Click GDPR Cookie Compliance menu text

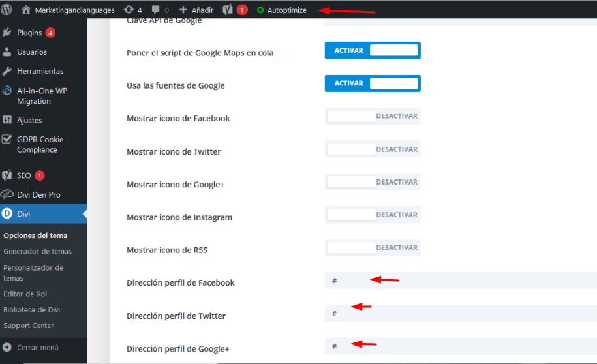[40, 145]
